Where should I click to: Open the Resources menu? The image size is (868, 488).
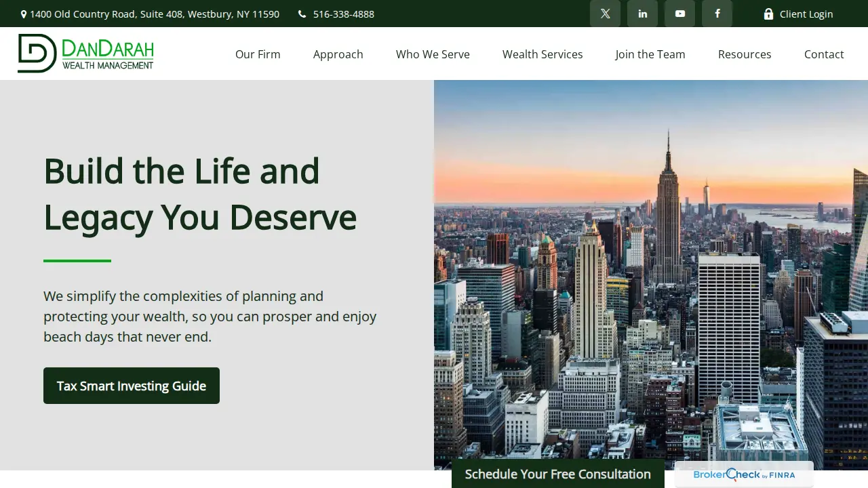point(745,54)
